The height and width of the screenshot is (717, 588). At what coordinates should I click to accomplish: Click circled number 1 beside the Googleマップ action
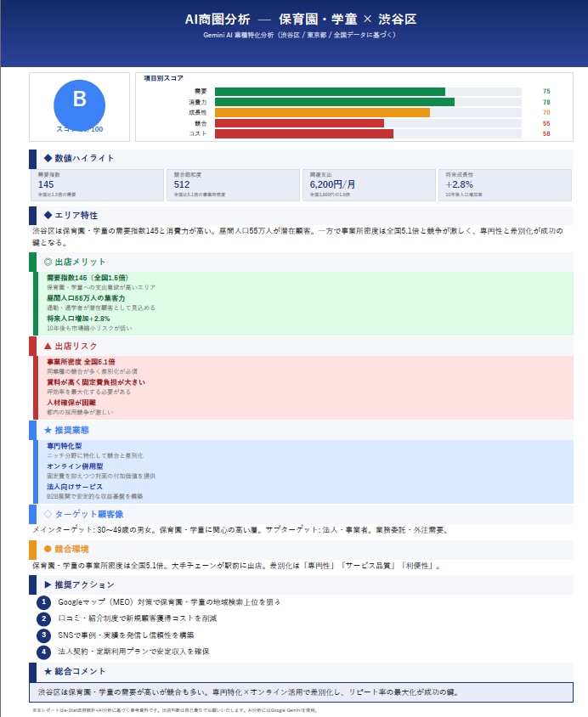(44, 602)
